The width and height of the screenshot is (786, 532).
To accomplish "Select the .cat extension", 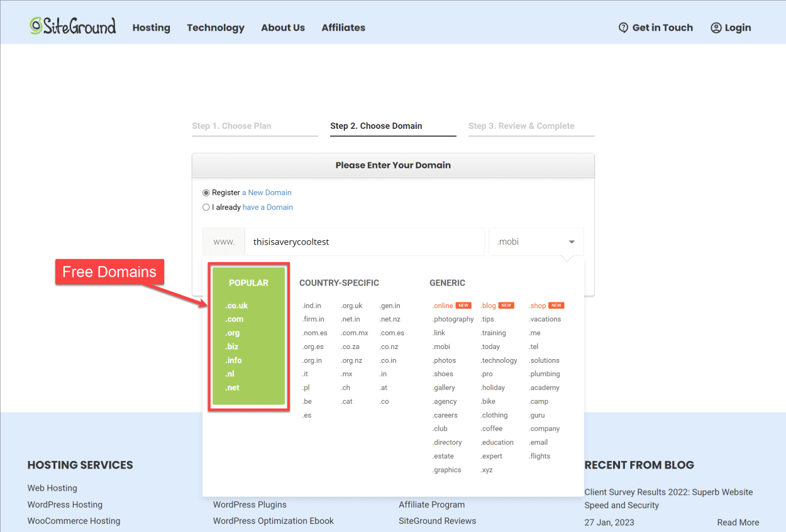I will point(347,401).
